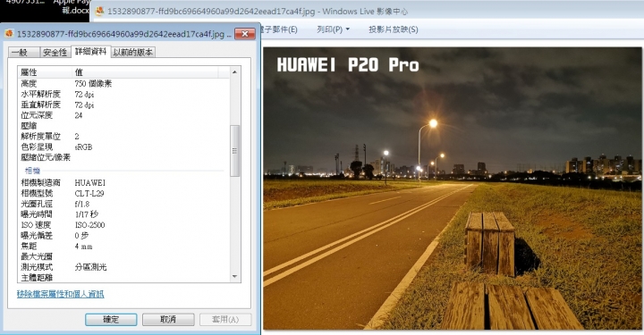The image size is (644, 335).
Task: Select the 壓縮位元/像素 property row
Action: click(x=123, y=157)
